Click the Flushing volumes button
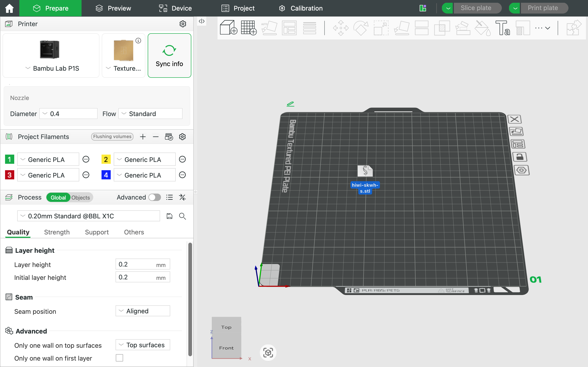The height and width of the screenshot is (367, 588). point(112,137)
